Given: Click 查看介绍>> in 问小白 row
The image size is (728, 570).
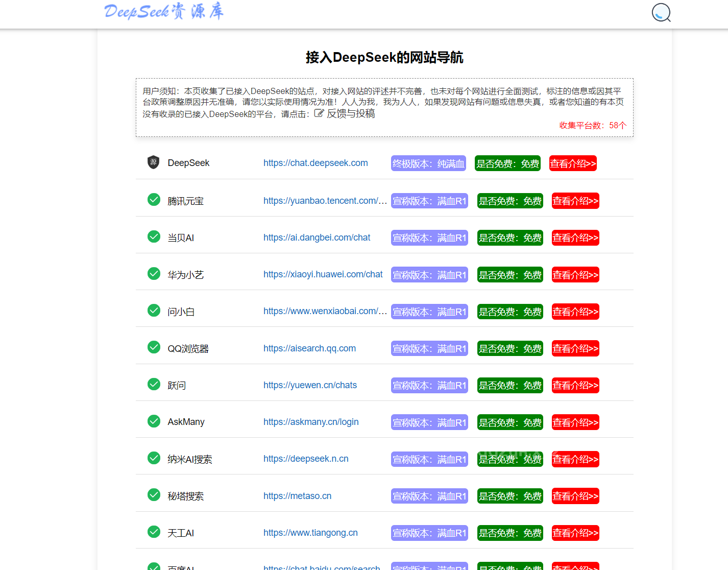Looking at the screenshot, I should (x=575, y=312).
